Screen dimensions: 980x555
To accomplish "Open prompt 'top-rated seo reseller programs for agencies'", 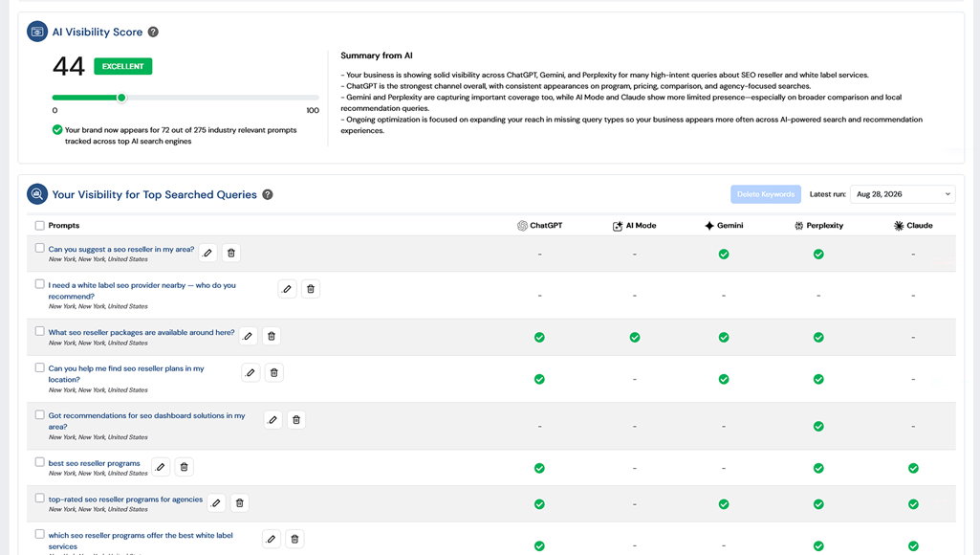I will click(x=125, y=499).
